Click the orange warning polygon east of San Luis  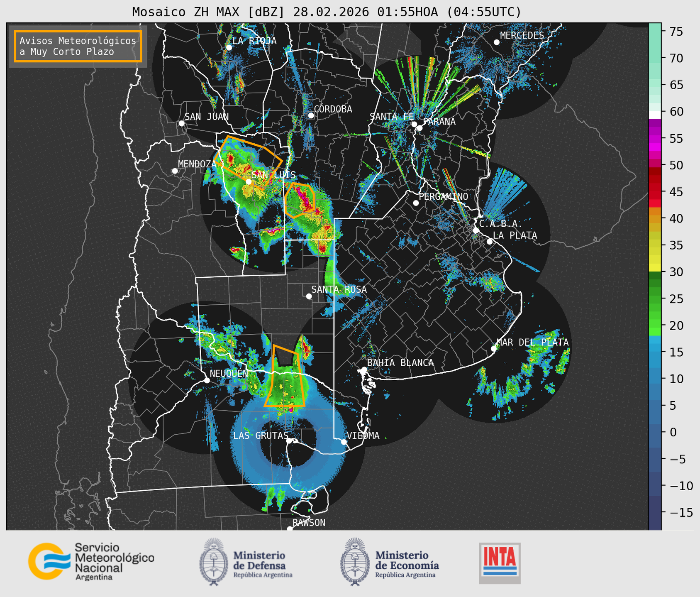[300, 200]
